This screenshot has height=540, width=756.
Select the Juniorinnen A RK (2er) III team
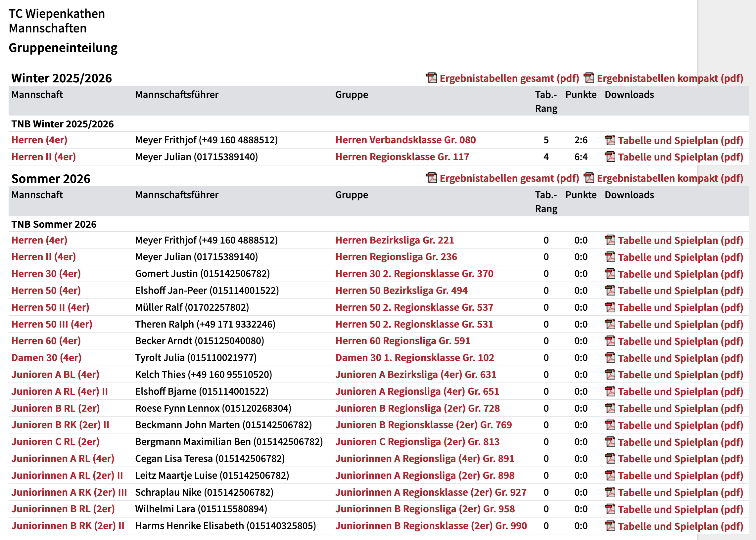pos(69,492)
